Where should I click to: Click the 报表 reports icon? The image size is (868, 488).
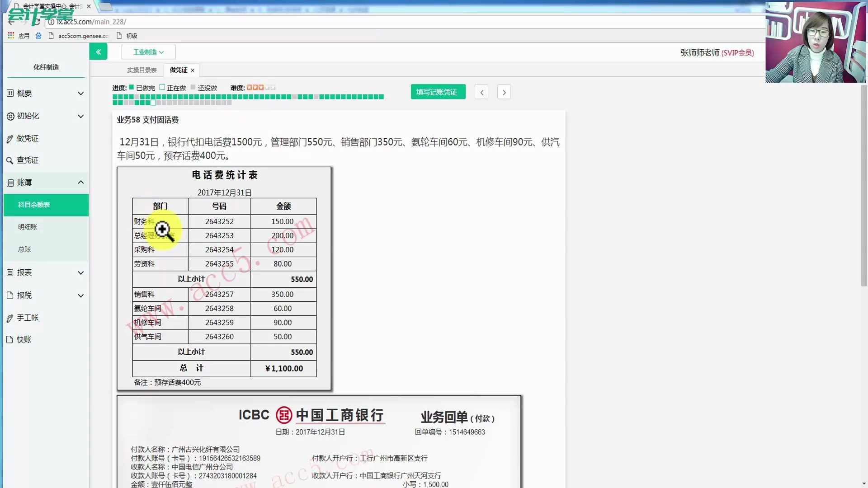coord(10,272)
